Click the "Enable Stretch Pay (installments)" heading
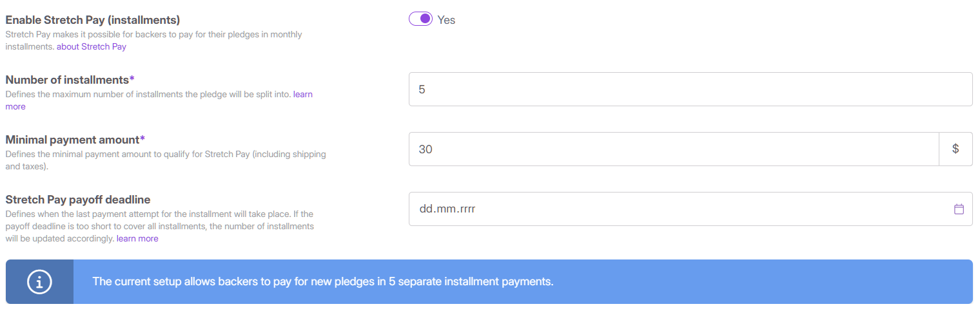 pyautogui.click(x=93, y=20)
